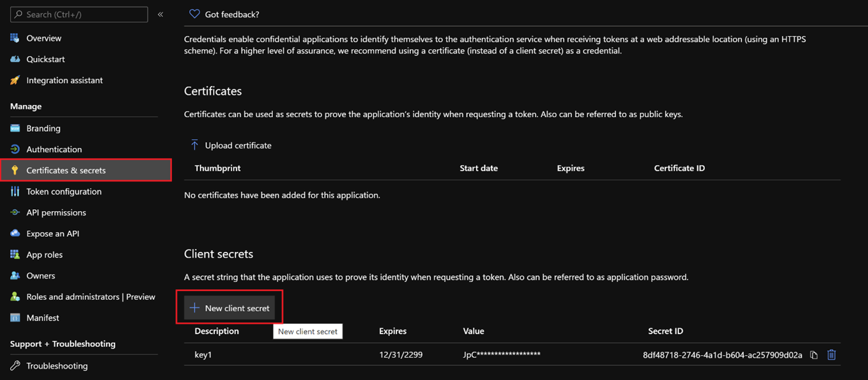Click the Token configuration bars icon
868x380 pixels.
coord(15,191)
